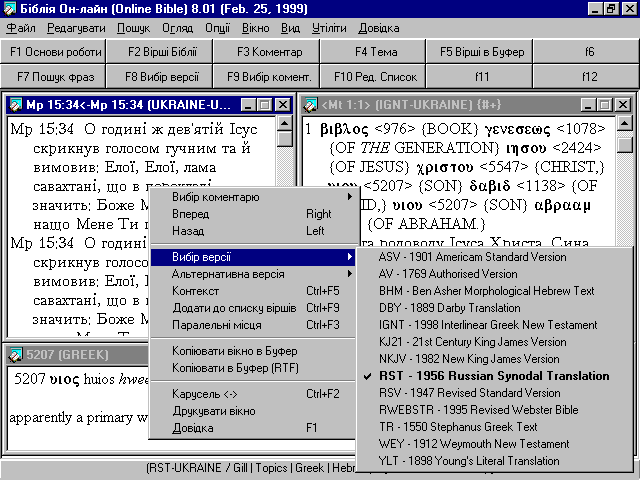Screen dimensions: 640x480
Task: Expand the highlighted Вибір версії submenu
Action: pos(207,257)
